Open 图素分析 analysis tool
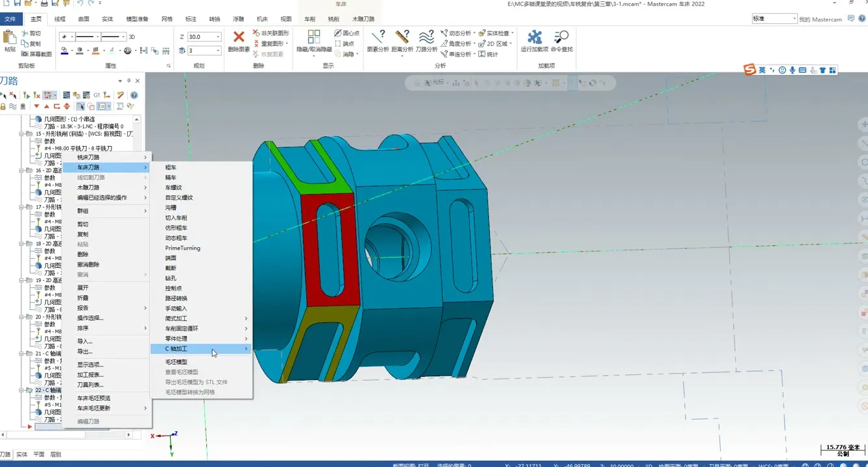Image resolution: width=868 pixels, height=467 pixels. (x=378, y=38)
